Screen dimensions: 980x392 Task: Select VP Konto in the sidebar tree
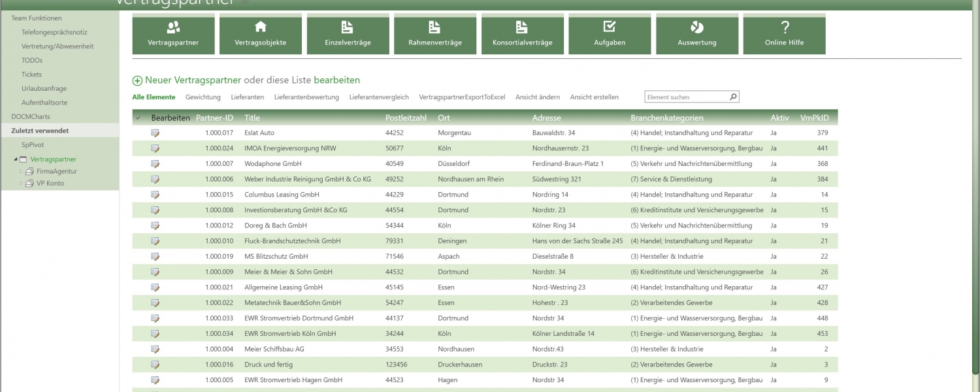click(x=50, y=184)
